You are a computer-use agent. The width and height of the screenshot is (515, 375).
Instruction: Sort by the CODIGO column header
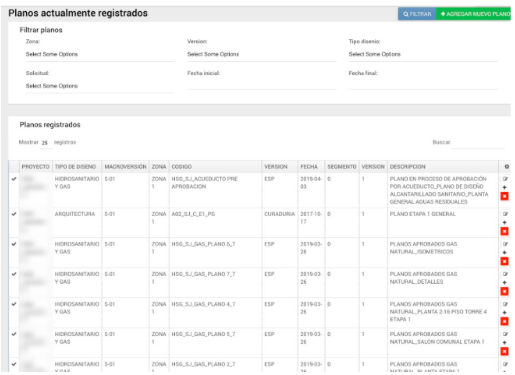click(215, 167)
